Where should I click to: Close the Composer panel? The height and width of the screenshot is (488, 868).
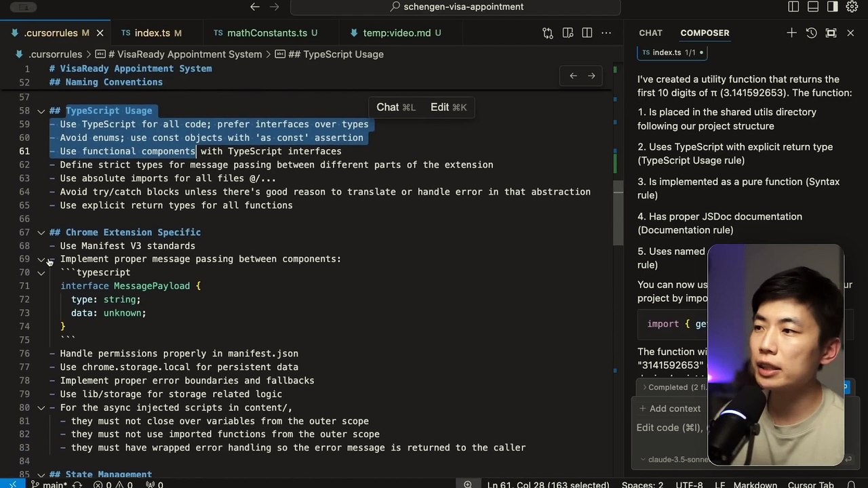[x=850, y=33]
